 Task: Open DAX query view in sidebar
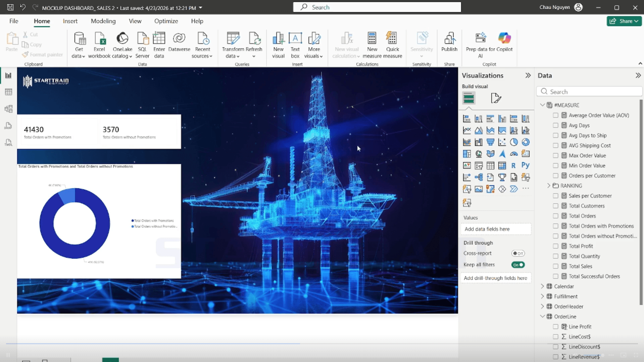8,126
